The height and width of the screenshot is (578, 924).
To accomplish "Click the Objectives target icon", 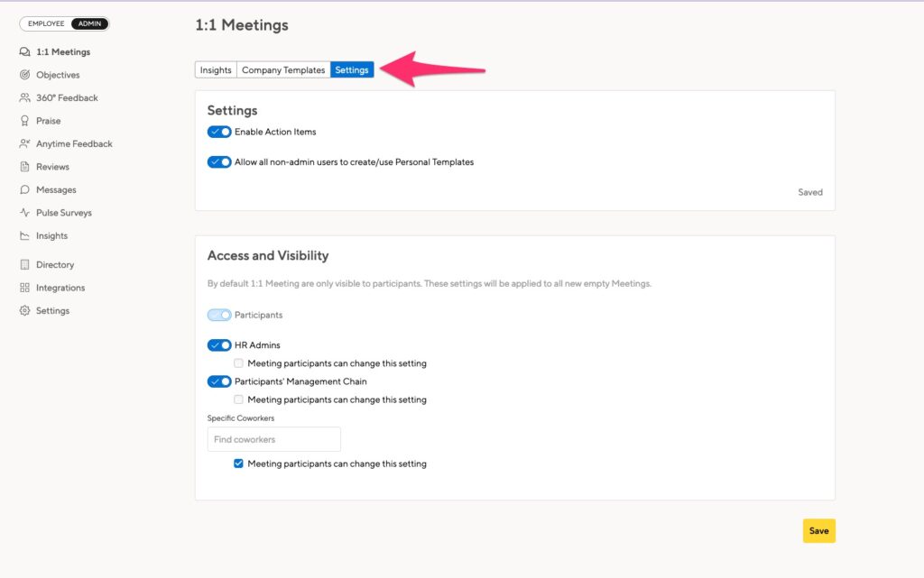I will (x=24, y=75).
